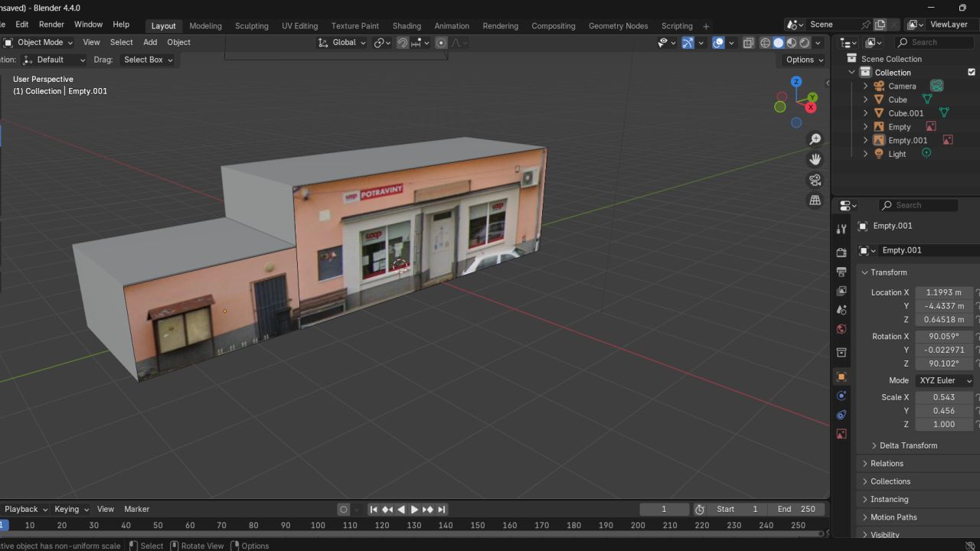Click the Cube.001 mesh data icon
Viewport: 980px width, 551px height.
coord(944,113)
